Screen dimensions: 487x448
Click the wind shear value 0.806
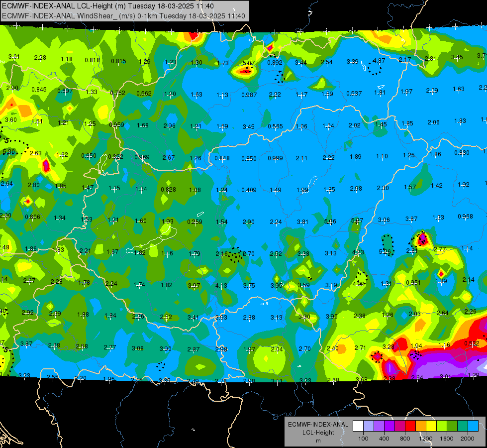(33, 217)
